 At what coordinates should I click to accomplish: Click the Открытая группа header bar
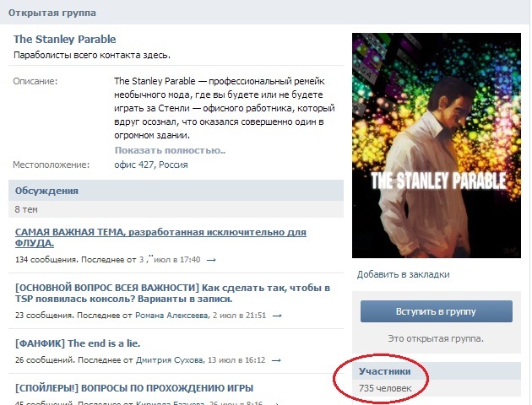click(x=265, y=13)
